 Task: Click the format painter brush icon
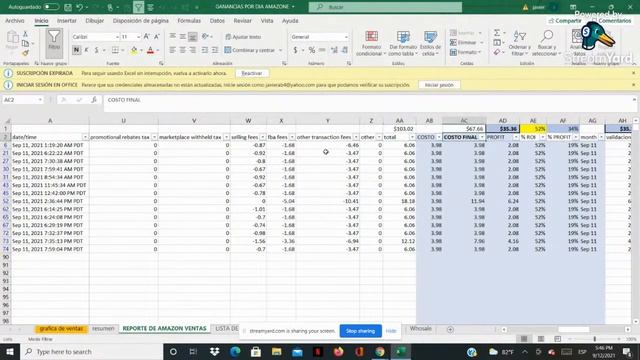(25, 53)
